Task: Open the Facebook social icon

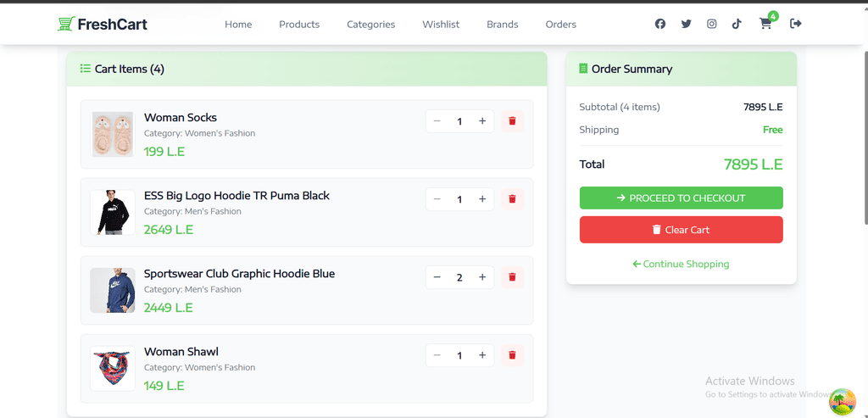Action: click(659, 24)
